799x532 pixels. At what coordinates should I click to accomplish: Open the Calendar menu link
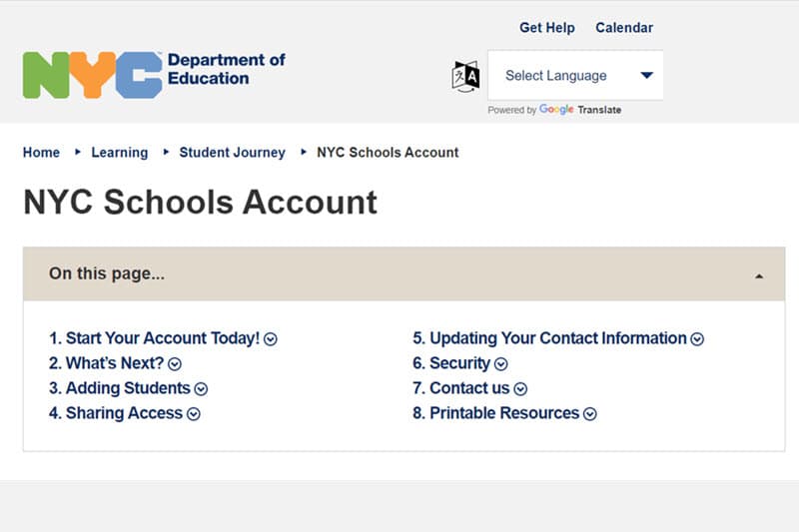pos(624,28)
